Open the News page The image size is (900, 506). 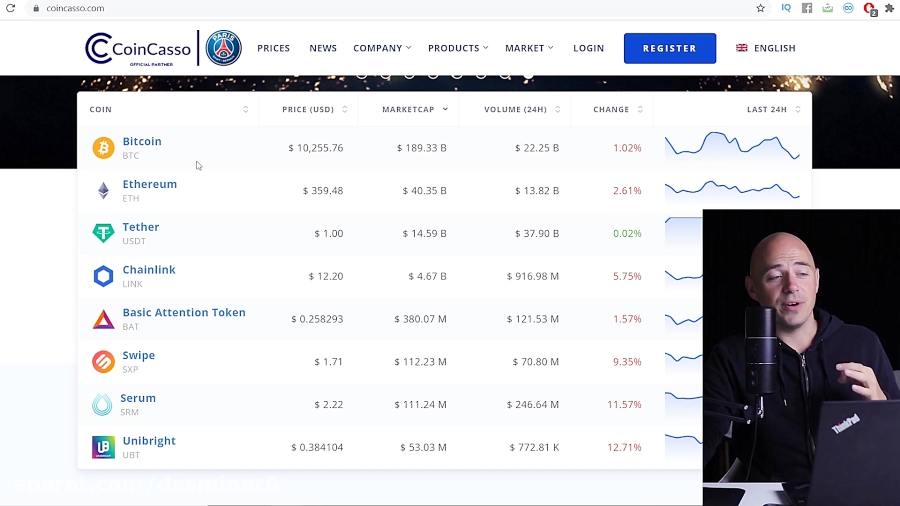323,48
